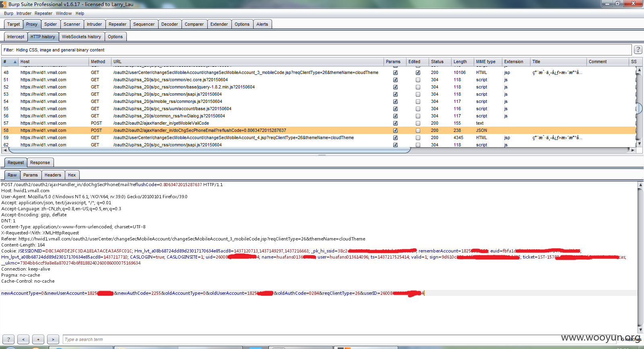
Task: Switch to the Intruder tool tab
Action: point(94,24)
